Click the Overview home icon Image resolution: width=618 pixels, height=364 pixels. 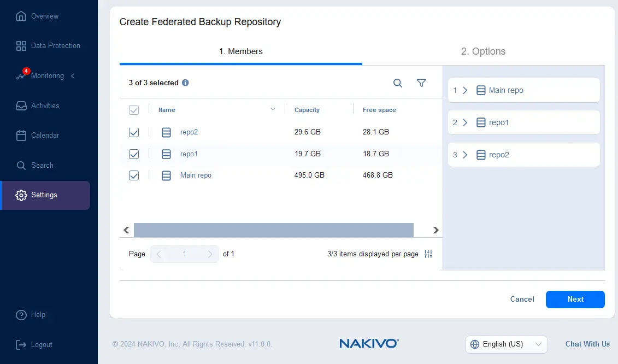click(x=21, y=16)
